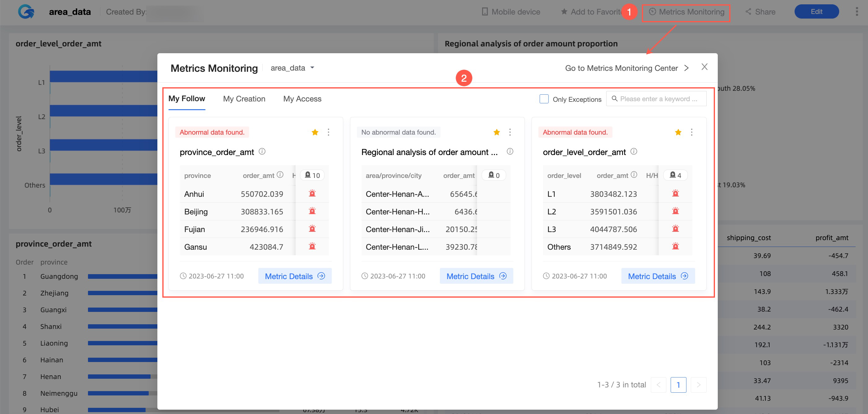
Task: Open more options on Regional analysis card
Action: (x=510, y=132)
